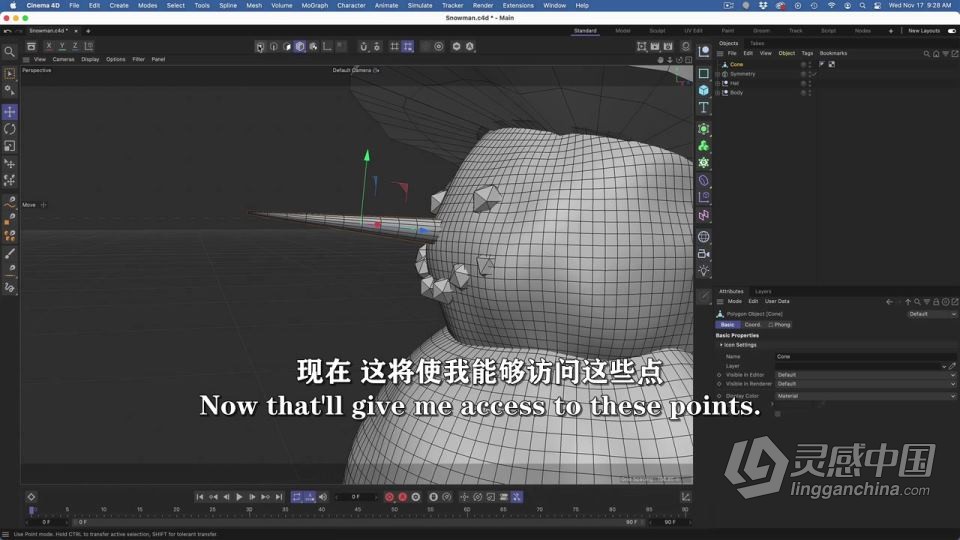Viewport: 960px width, 540px height.
Task: Open Object menu in Objects manager
Action: click(x=787, y=53)
